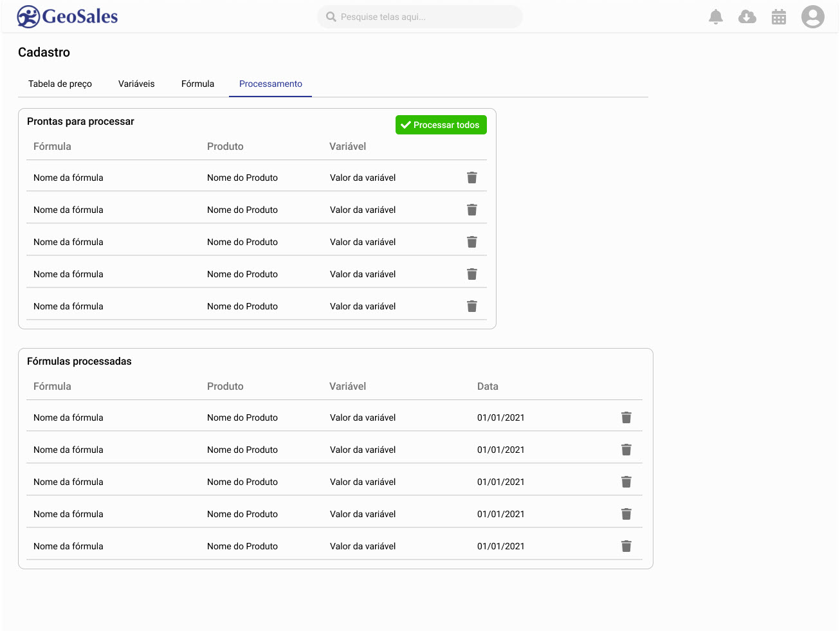This screenshot has width=840, height=631.
Task: Delete fourth row in Fórmulas processadas
Action: coord(626,514)
